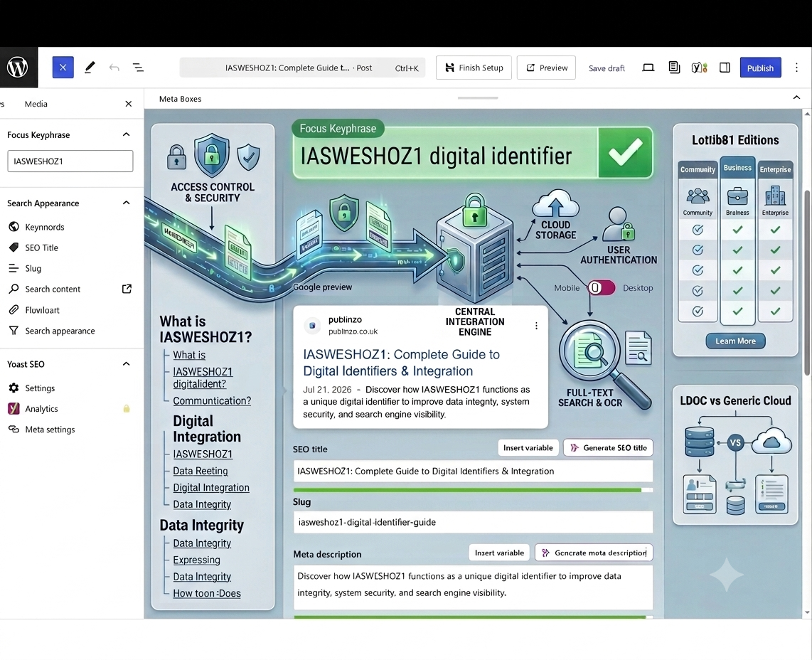Insert variable into Meta description
Screen dimensions: 812x660
499,553
